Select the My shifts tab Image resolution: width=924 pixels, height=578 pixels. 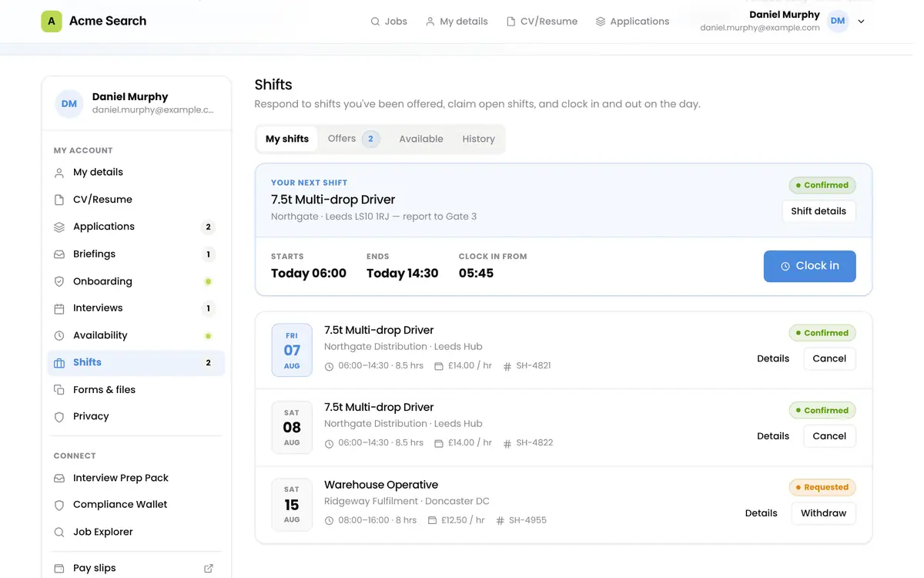click(x=287, y=139)
